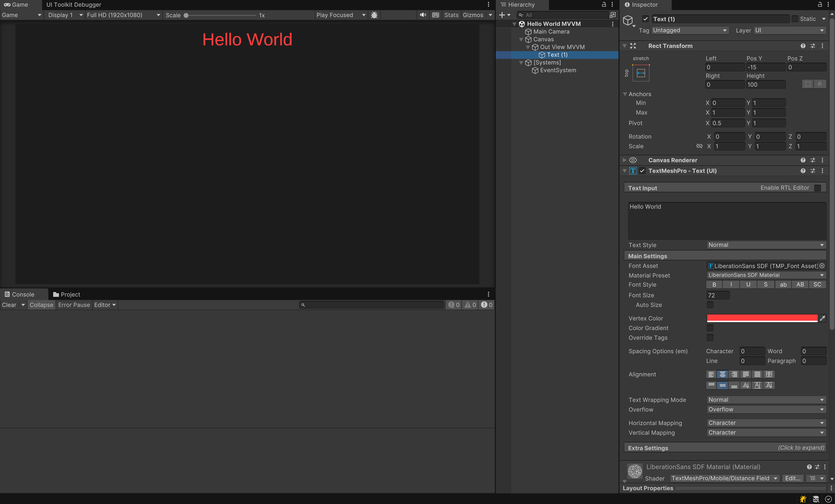This screenshot has width=835, height=504.
Task: Pick Vertex Color with the eyedropper
Action: (822, 318)
